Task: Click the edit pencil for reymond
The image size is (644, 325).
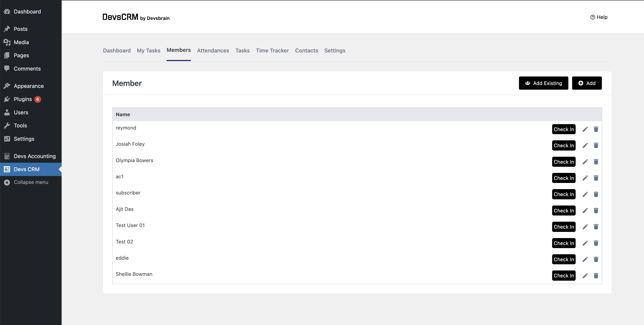Action: 585,129
